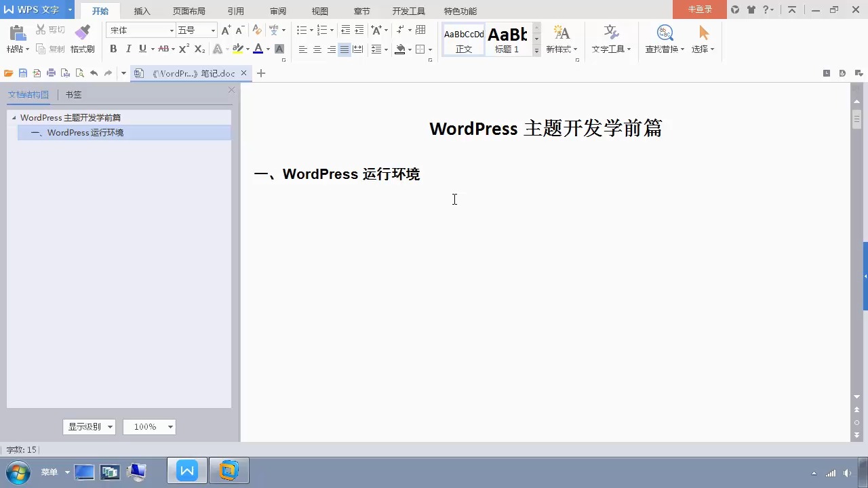Screen dimensions: 868x488
Task: Apply paragraph shading fill bucket
Action: pyautogui.click(x=400, y=49)
